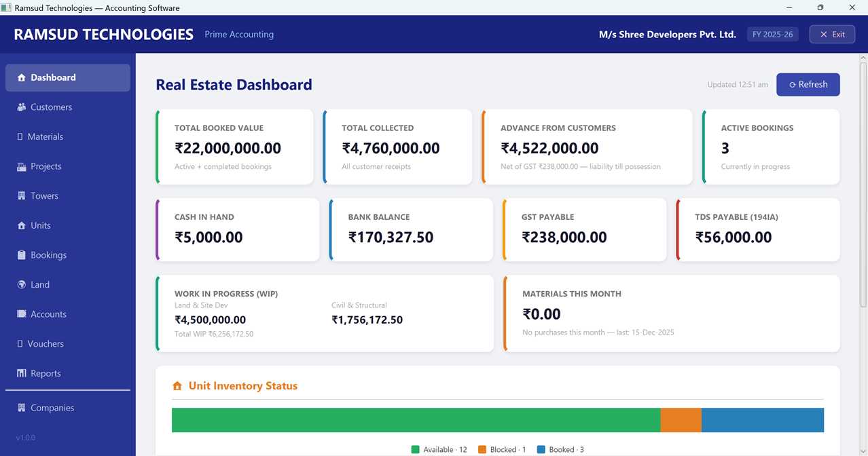Click the vertical scrollbar on the right
This screenshot has width=868, height=456.
tap(864, 183)
